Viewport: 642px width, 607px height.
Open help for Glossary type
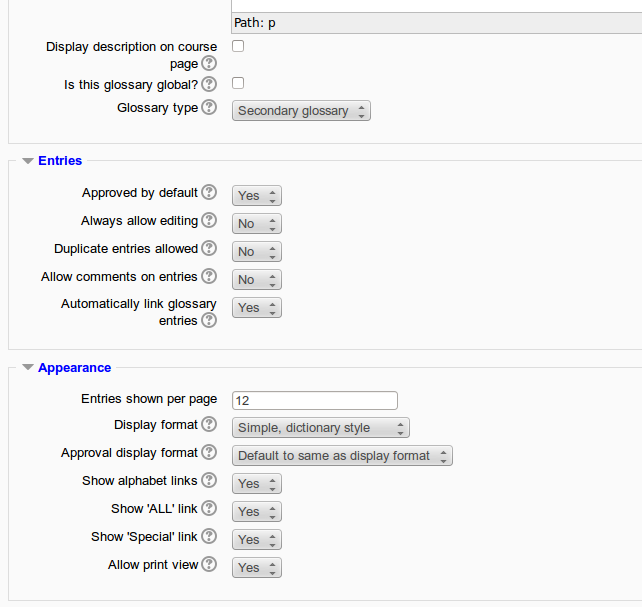[x=209, y=108]
